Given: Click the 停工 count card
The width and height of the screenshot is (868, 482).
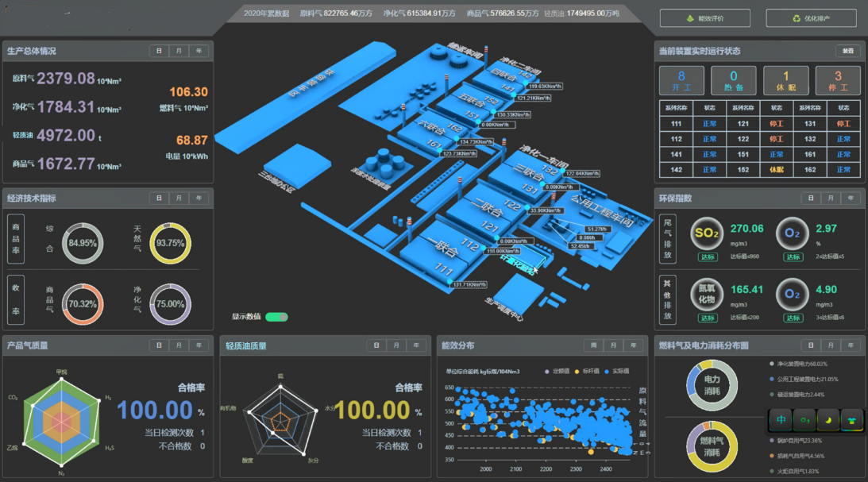Looking at the screenshot, I should tap(838, 81).
